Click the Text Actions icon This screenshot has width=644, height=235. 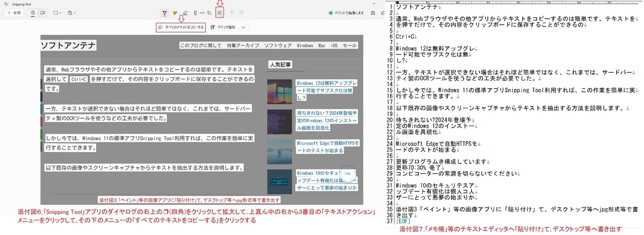point(219,12)
